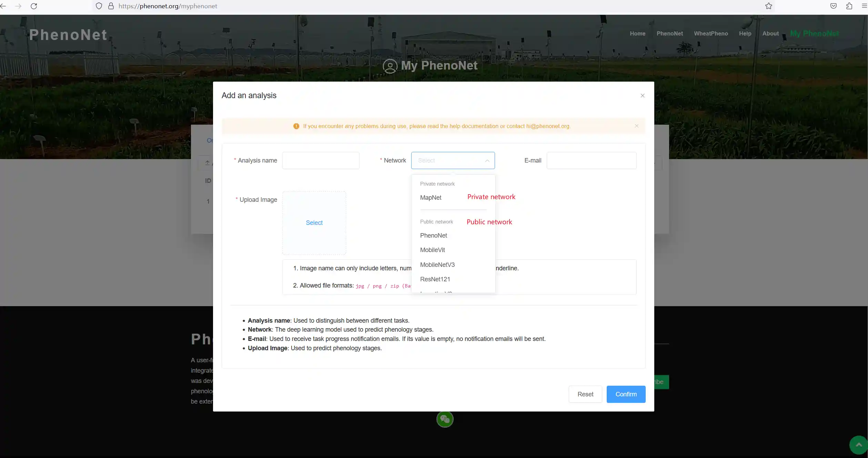Focus the Analysis name input field
Screen dimensions: 868x458
coord(321,160)
